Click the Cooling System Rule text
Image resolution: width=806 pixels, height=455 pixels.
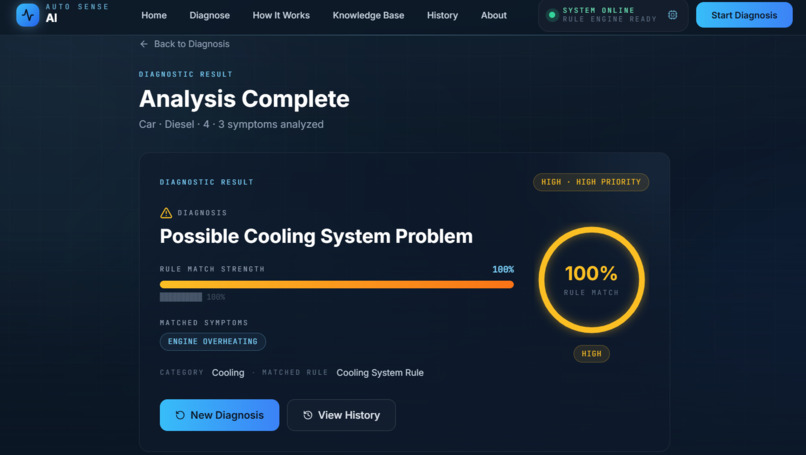coord(380,373)
